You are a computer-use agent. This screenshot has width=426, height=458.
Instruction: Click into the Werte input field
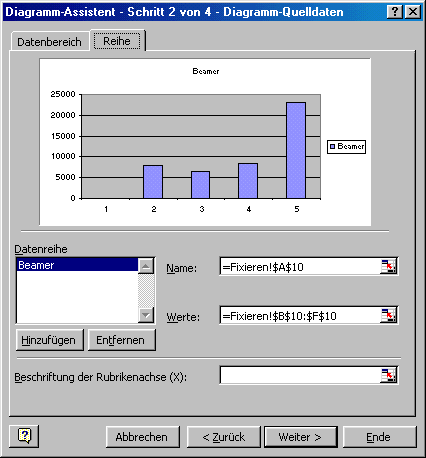pyautogui.click(x=300, y=316)
